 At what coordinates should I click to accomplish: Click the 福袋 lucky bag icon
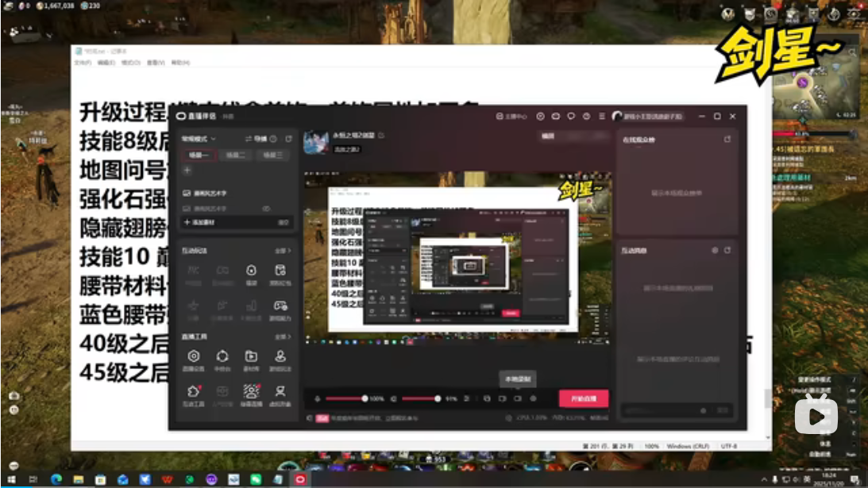click(x=251, y=272)
